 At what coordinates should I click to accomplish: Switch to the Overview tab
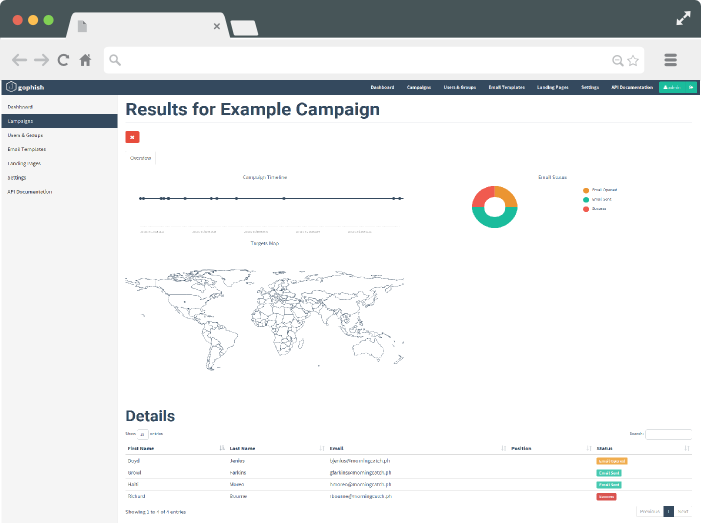tap(140, 158)
